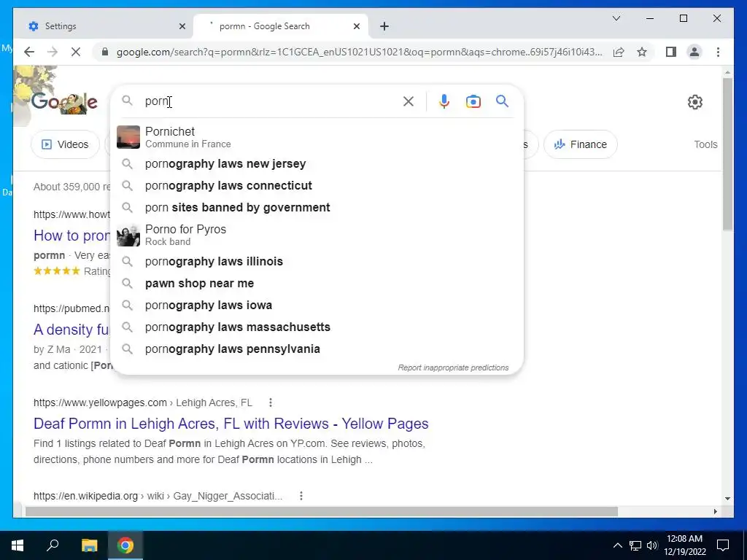Click the yellowpages.com URL breadcrumb

pos(142,402)
